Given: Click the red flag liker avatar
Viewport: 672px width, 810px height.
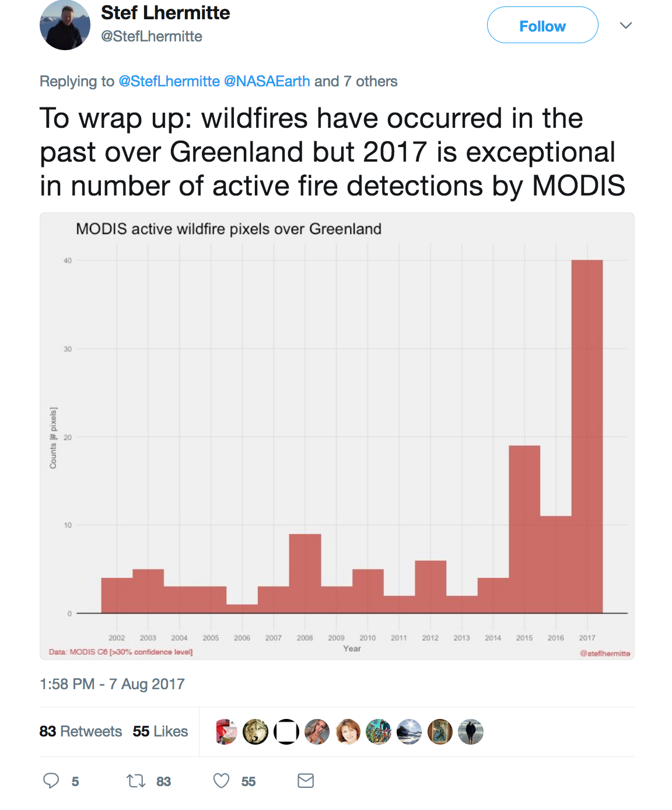Looking at the screenshot, I should 225,732.
